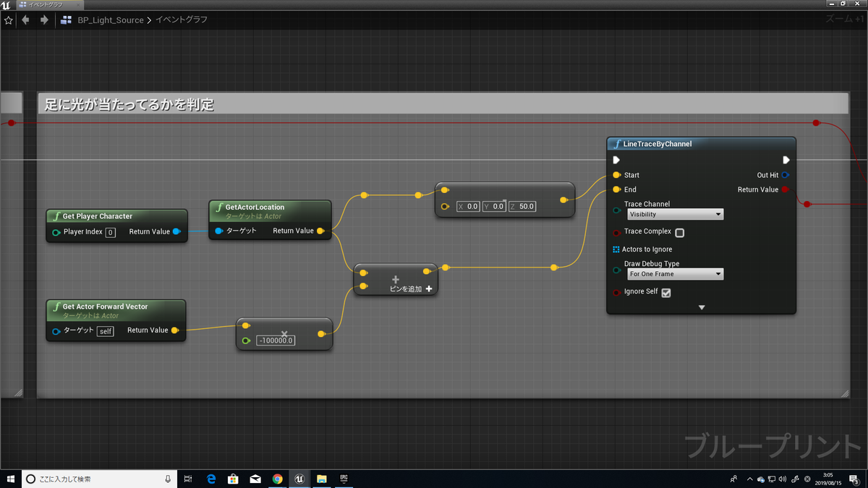Go forward using the right navigation arrow
The height and width of the screenshot is (488, 868).
click(44, 20)
